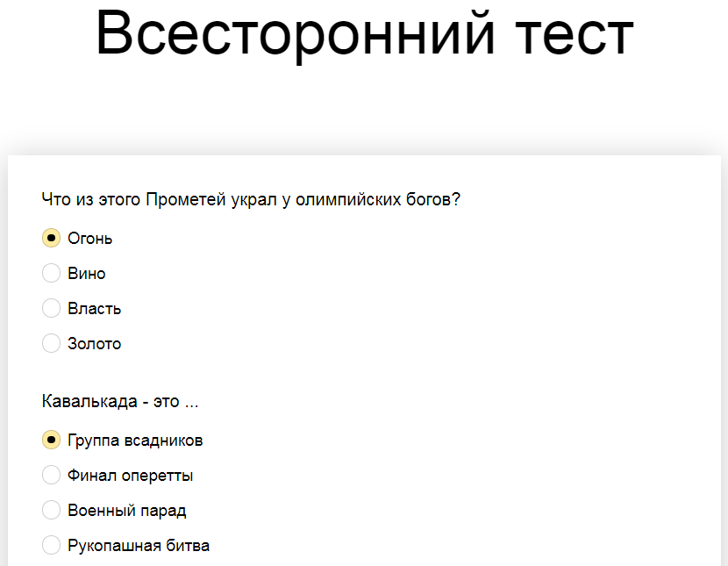This screenshot has height=566, width=728.
Task: Click the Кавалькада question text
Action: tap(120, 401)
